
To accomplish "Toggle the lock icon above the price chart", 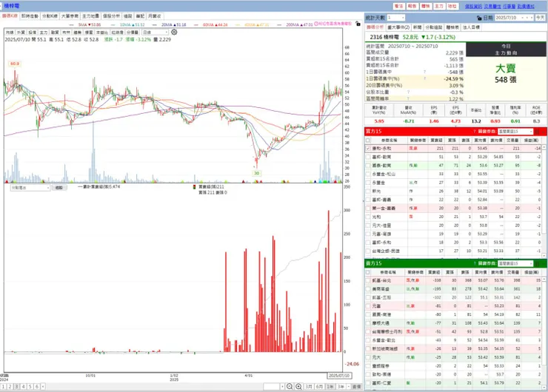I will (x=358, y=24).
